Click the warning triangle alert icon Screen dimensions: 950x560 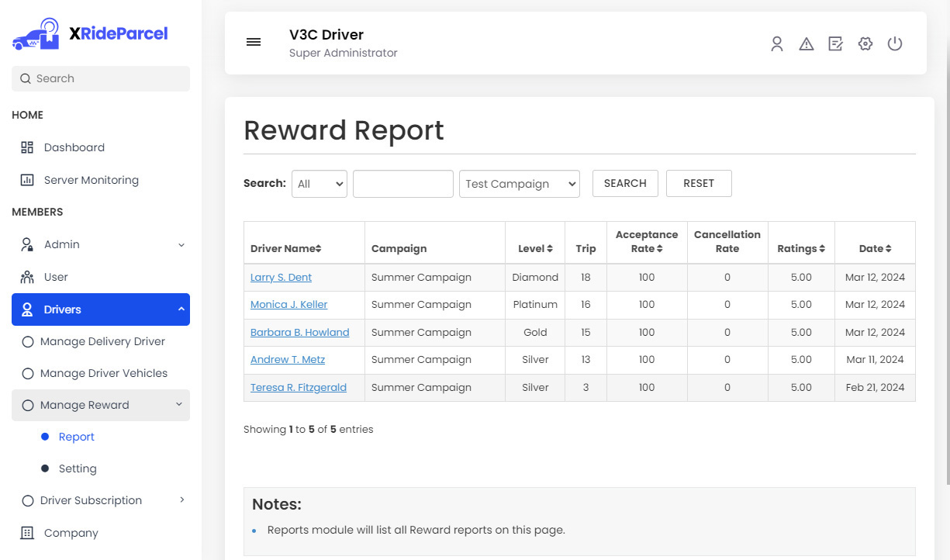pos(806,44)
